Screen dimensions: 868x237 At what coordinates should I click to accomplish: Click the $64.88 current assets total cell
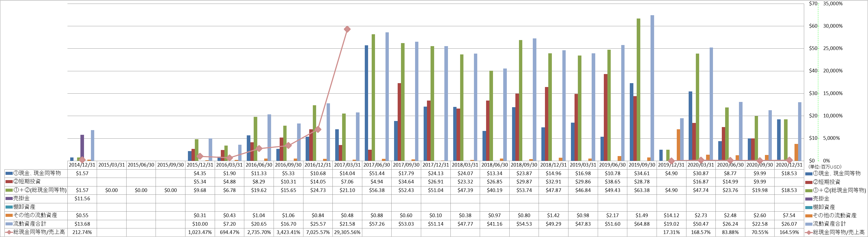642,223
